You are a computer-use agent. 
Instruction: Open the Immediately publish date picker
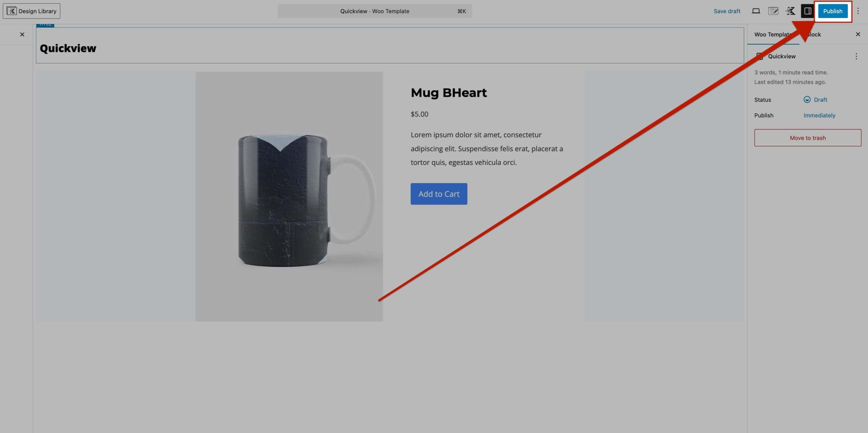coord(819,115)
